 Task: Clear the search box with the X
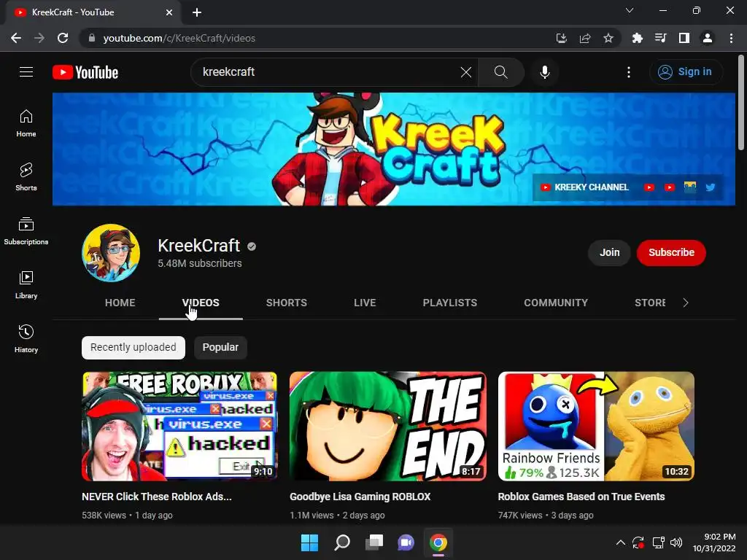pyautogui.click(x=466, y=72)
